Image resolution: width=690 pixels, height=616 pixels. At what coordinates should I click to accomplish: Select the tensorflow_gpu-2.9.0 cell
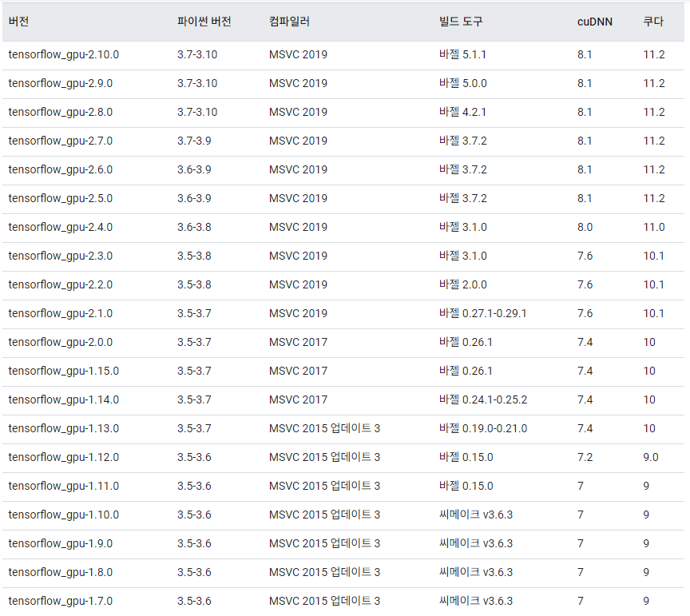coord(61,83)
